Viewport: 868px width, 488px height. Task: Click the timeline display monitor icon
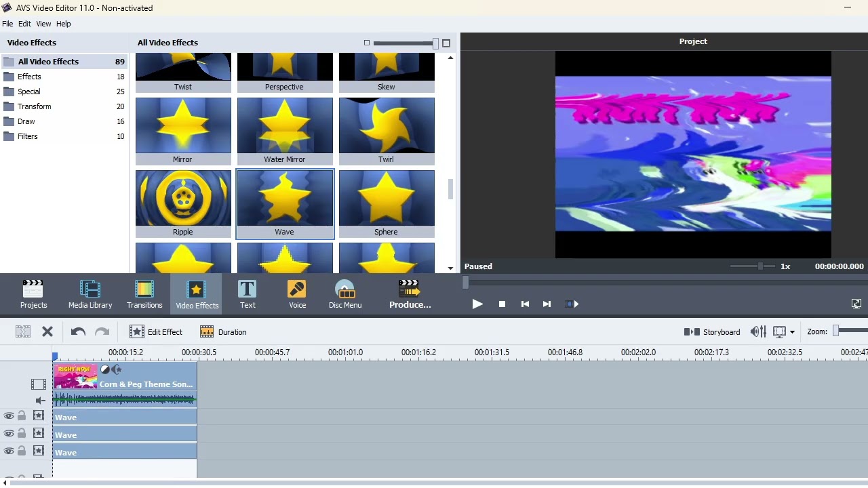pos(779,331)
